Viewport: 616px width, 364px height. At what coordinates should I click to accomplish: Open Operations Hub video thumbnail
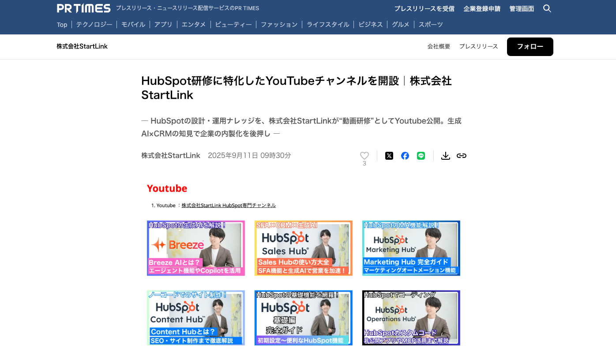coord(411,318)
